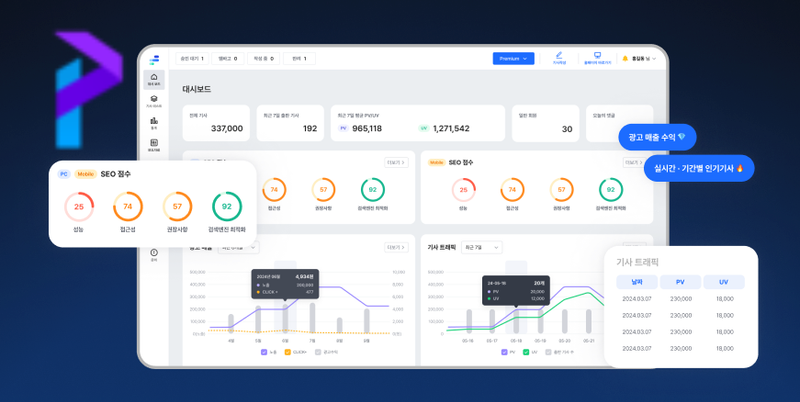Open the dashboard home icon in sidebar

[x=154, y=78]
